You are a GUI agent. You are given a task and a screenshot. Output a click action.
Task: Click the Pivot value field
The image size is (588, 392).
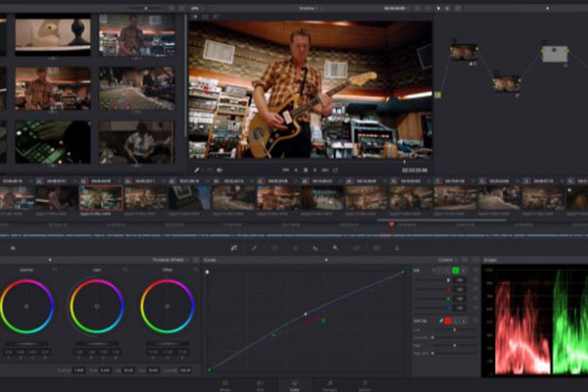105,370
